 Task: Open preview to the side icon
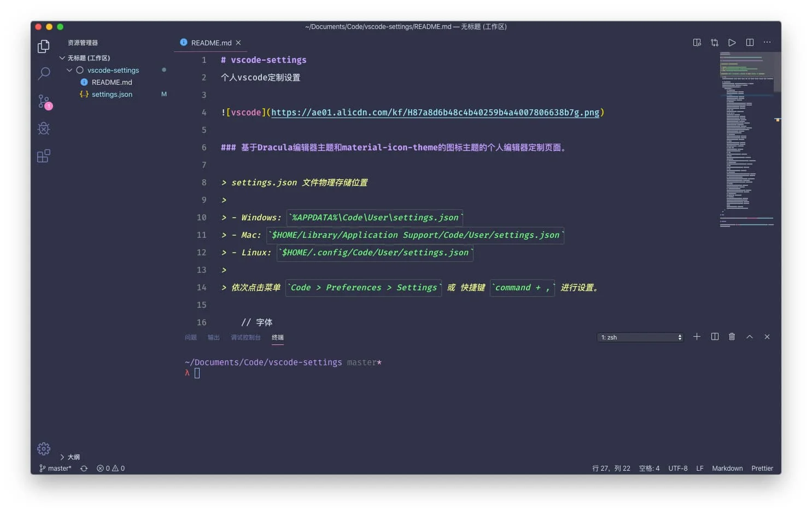(x=697, y=43)
